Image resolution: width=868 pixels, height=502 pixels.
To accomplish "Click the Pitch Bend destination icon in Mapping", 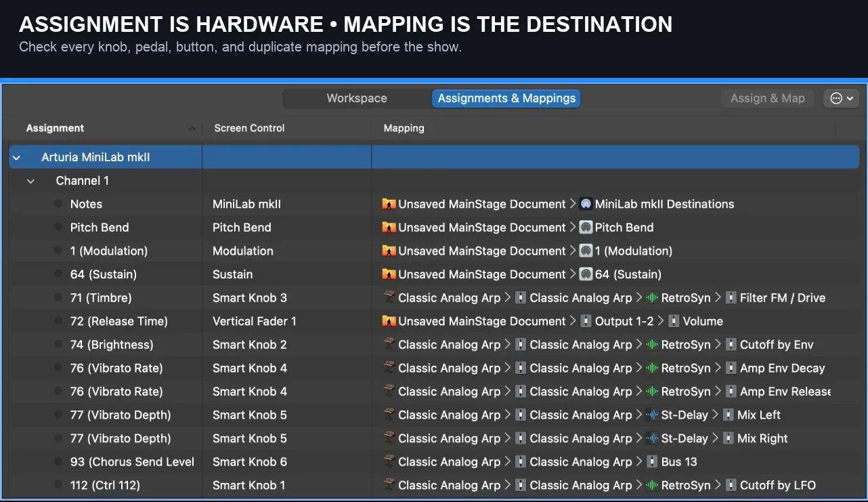I will 586,228.
